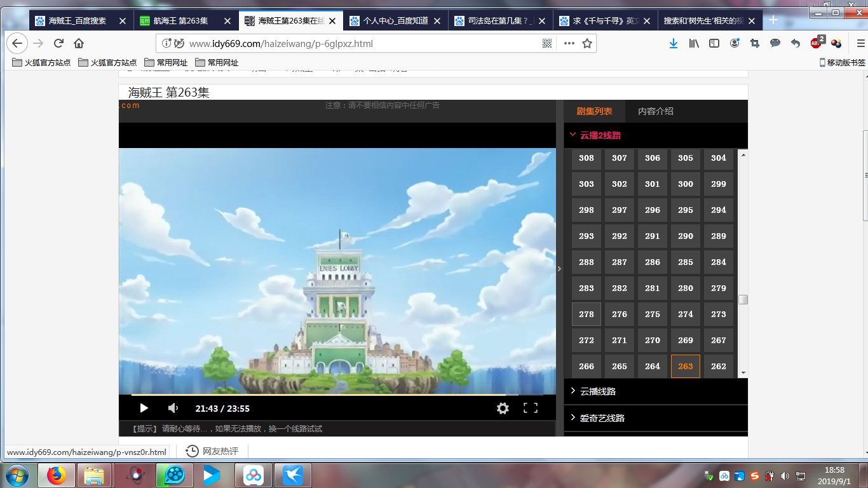
Task: Go to the Firefox home page
Action: pos(79,43)
